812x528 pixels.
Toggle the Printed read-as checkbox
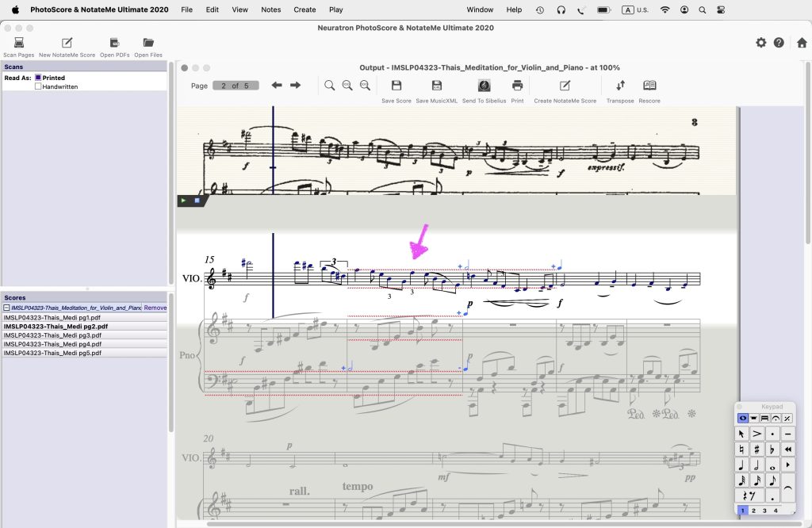click(x=38, y=78)
